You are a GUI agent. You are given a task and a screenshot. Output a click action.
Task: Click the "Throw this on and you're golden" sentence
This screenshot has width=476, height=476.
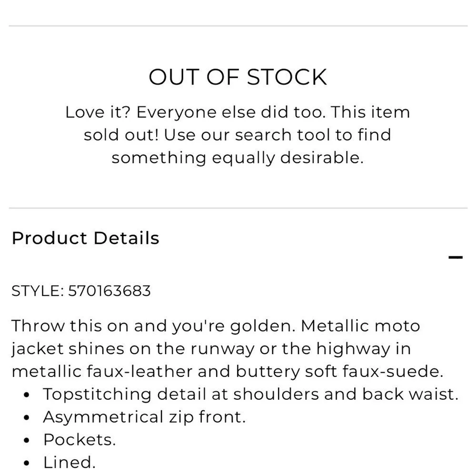155,326
